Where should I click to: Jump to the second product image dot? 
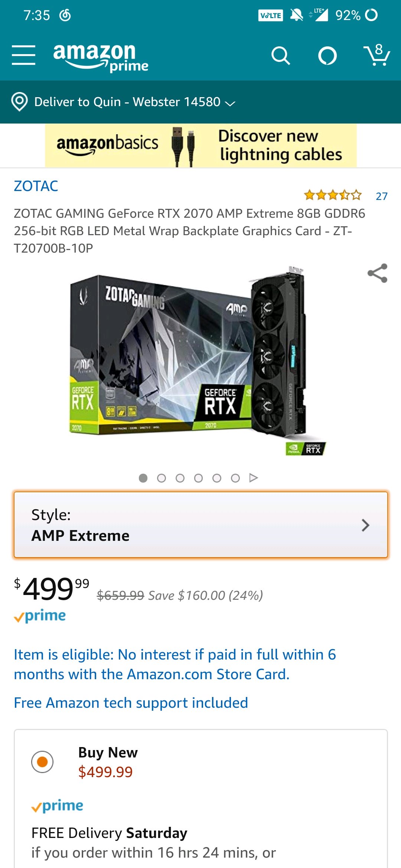162,478
